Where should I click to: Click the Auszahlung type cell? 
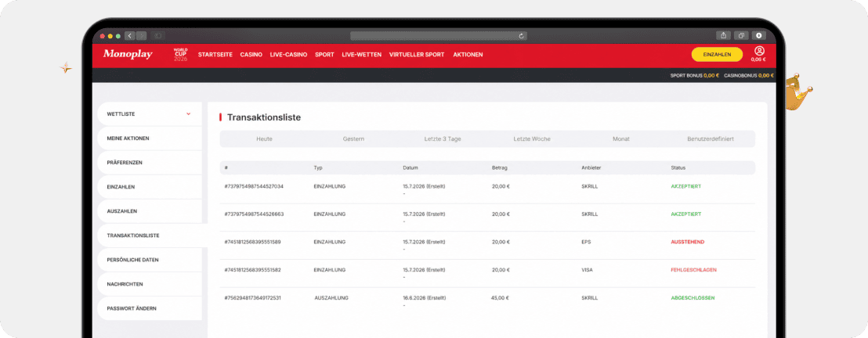[x=331, y=297]
